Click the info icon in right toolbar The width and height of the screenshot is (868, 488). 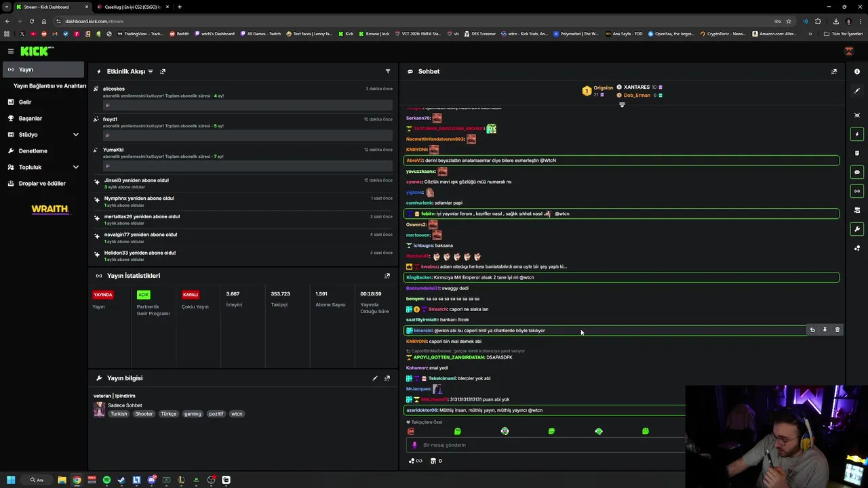pos(857,71)
